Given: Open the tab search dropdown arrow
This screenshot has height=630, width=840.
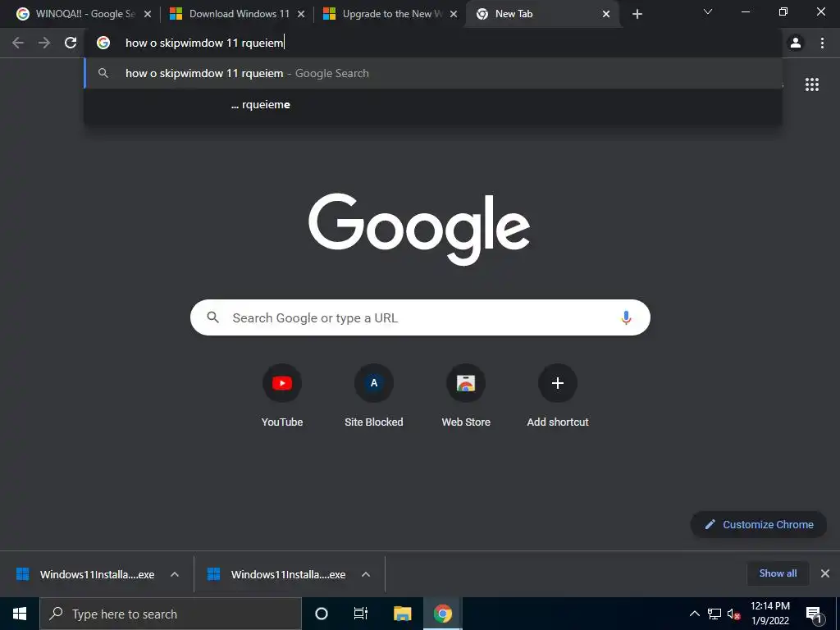Looking at the screenshot, I should click(x=708, y=11).
